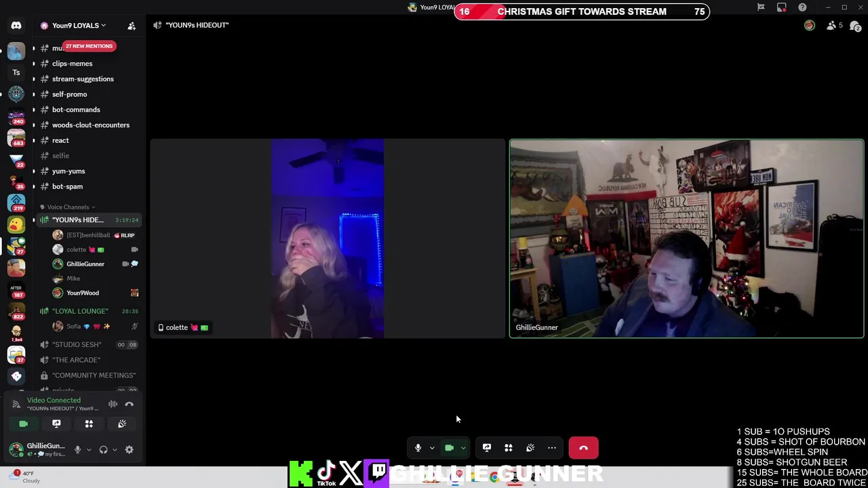Open woods-clout-encounters channel
The height and width of the screenshot is (488, 868).
pos(91,125)
